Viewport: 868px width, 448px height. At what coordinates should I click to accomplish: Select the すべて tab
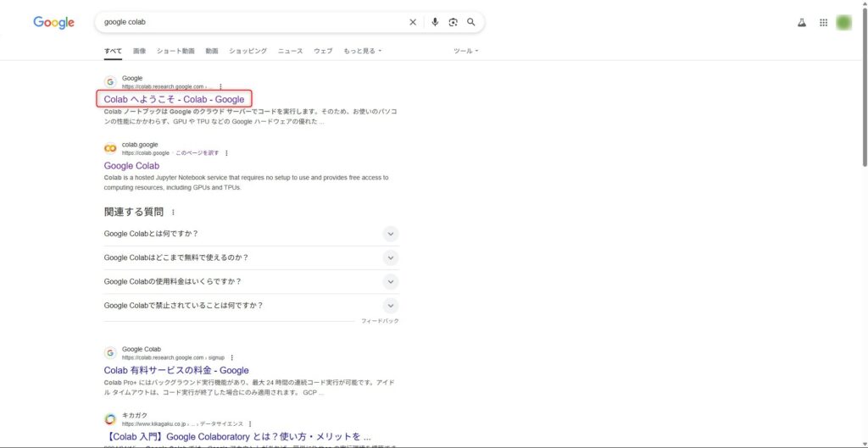[x=113, y=51]
